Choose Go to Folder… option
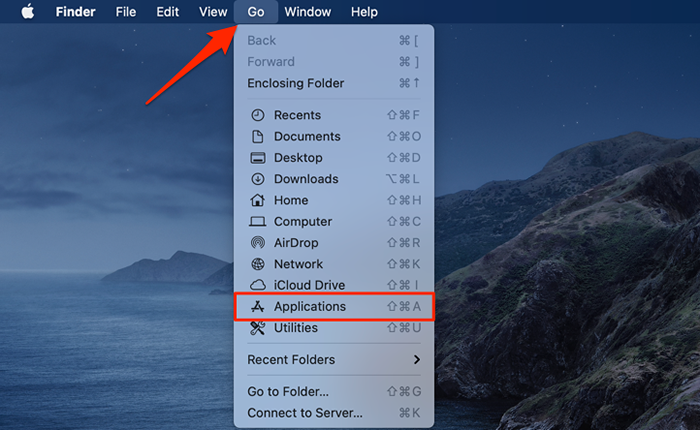Screen dimensions: 700x430 (x=334, y=392)
